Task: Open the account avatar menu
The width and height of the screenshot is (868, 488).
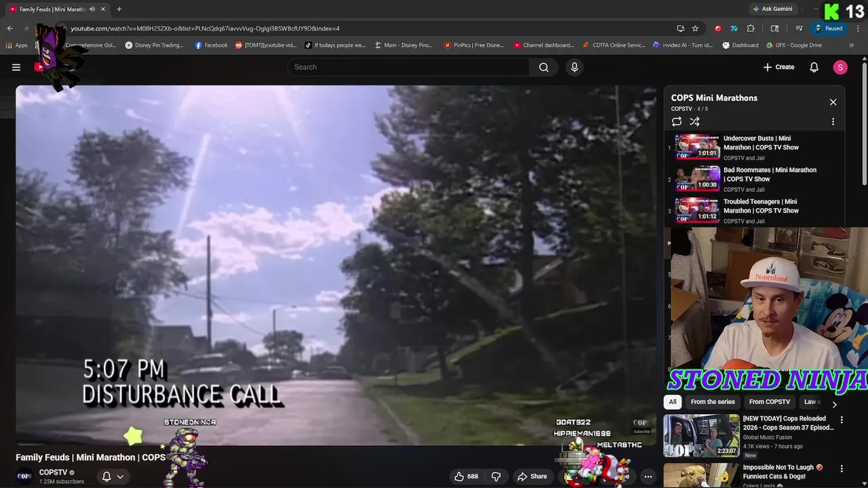Action: coord(840,67)
